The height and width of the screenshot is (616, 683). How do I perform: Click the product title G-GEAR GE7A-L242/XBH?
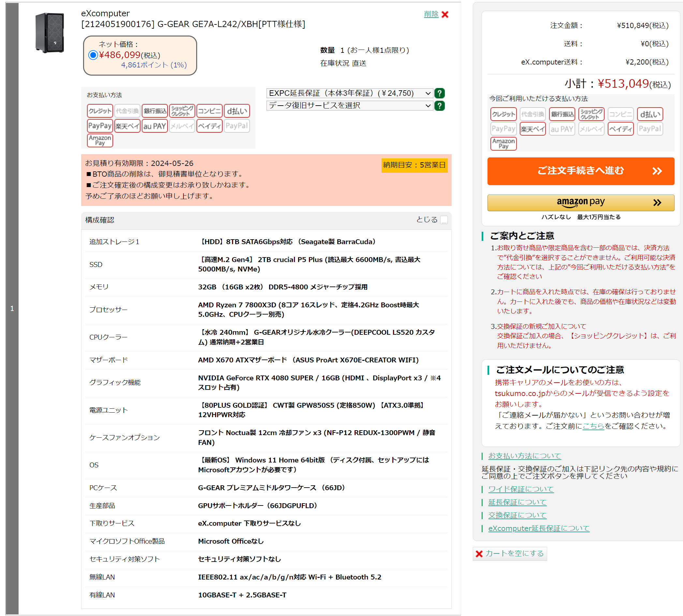point(193,24)
